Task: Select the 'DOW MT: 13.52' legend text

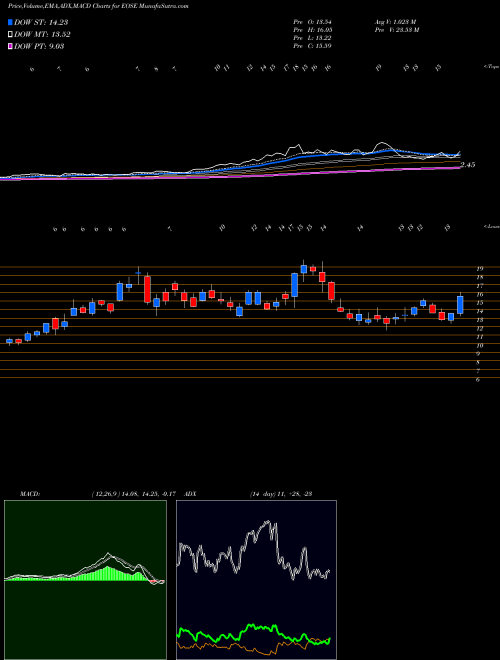Action: (42, 35)
